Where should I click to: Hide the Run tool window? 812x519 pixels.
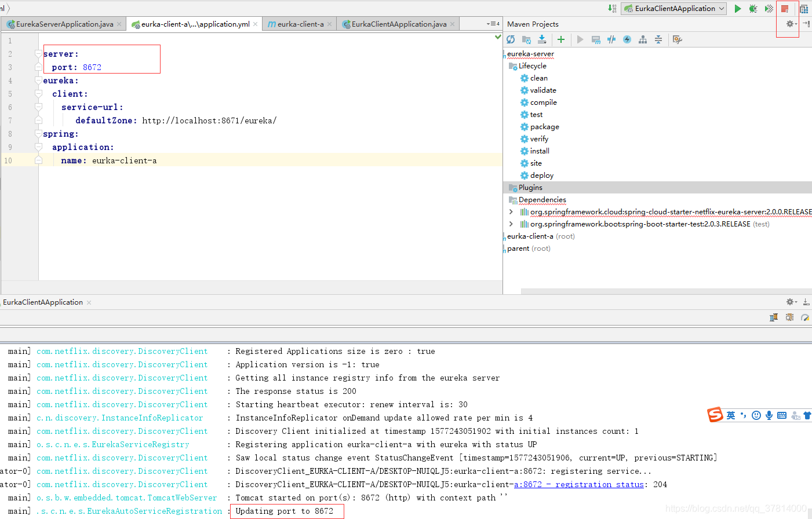(x=806, y=302)
